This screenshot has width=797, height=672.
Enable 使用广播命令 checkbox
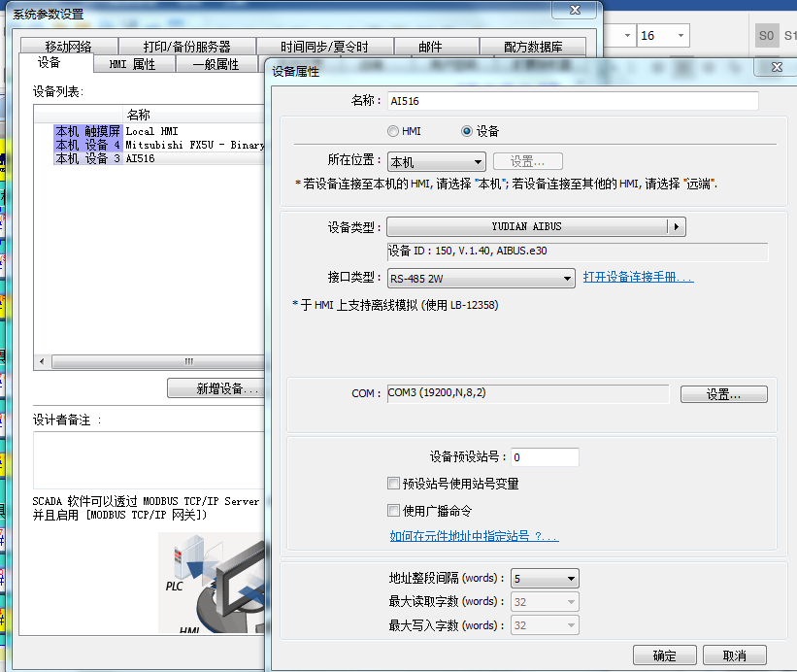393,511
